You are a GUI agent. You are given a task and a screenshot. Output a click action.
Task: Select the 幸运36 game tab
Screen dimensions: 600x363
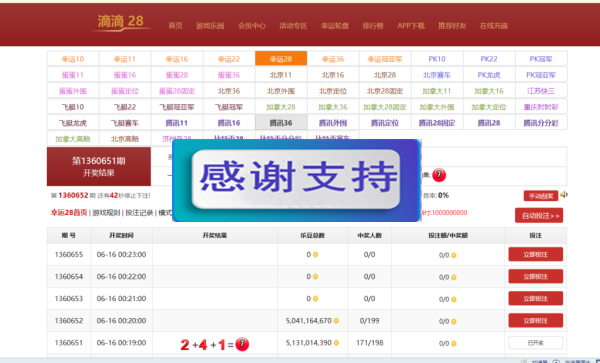(x=333, y=59)
